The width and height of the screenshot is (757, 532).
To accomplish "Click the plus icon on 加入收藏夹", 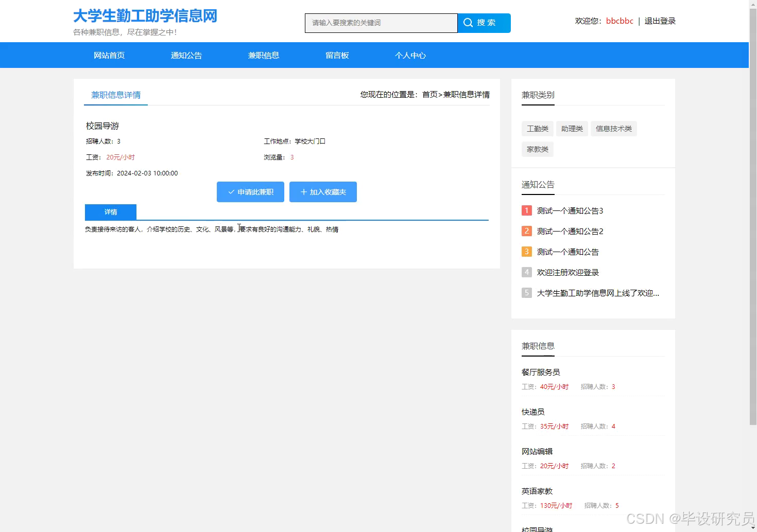I will coord(304,192).
